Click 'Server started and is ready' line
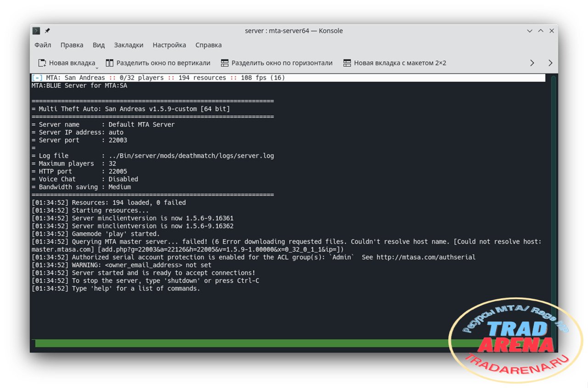Screen dimensions: 588x388 point(143,273)
